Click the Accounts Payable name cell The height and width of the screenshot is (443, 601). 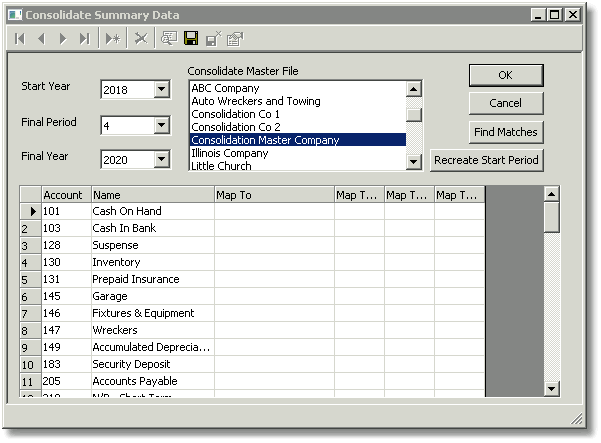[x=153, y=381]
